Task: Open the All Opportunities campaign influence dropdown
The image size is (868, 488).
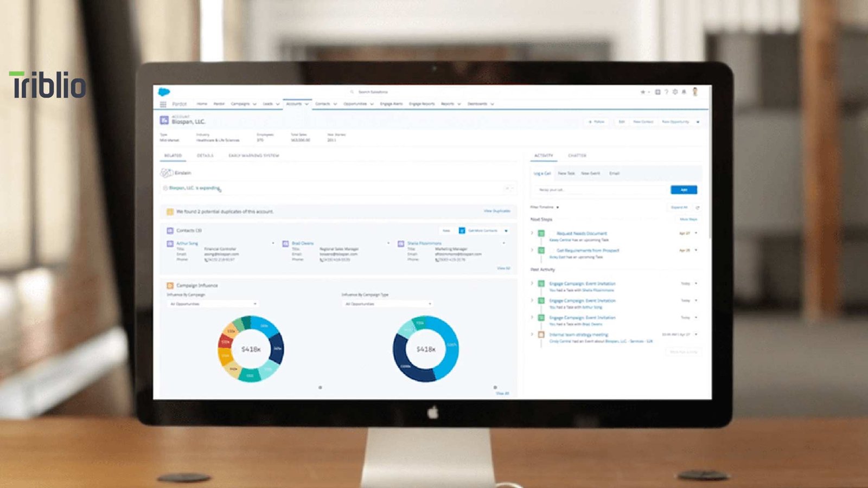Action: 213,304
